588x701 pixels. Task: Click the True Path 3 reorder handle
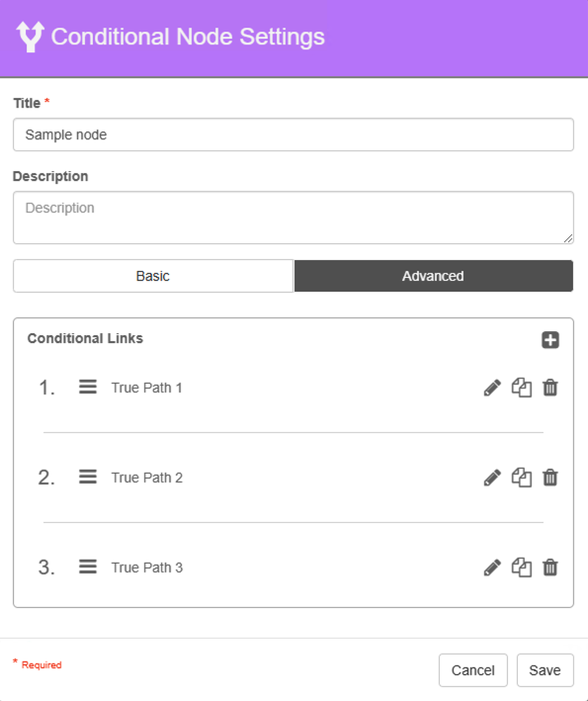[88, 567]
